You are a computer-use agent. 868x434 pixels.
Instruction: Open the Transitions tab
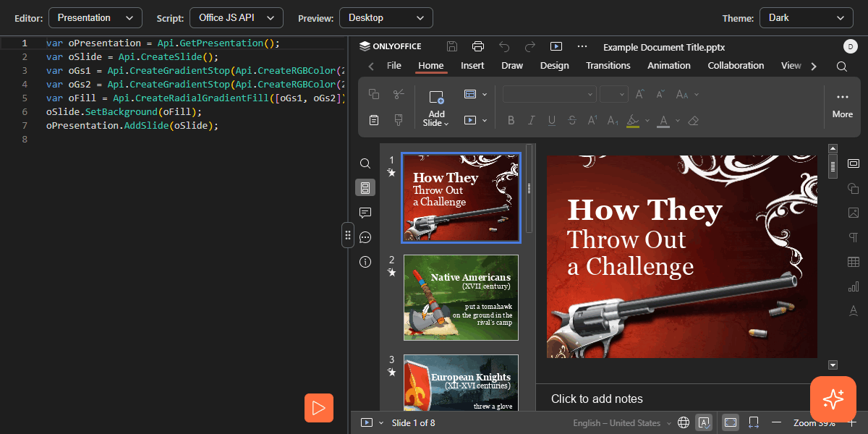click(608, 66)
